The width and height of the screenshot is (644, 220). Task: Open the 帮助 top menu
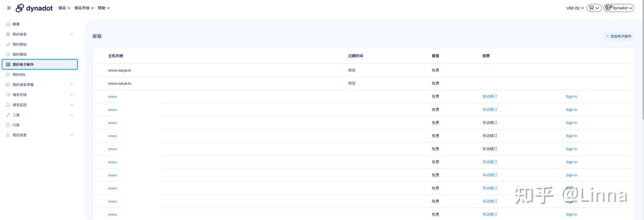click(x=104, y=8)
